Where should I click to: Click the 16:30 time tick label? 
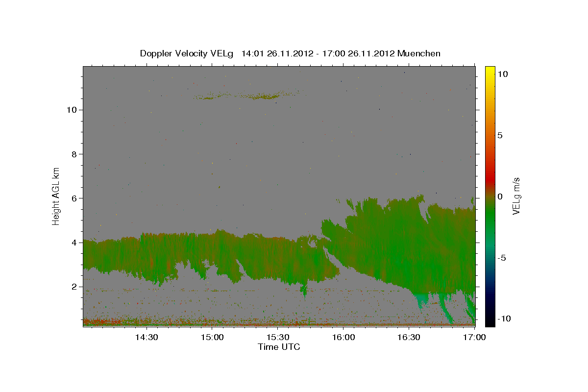pyautogui.click(x=409, y=338)
